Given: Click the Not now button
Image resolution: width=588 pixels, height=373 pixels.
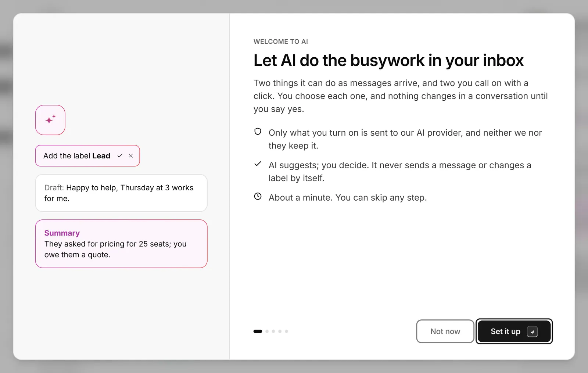Looking at the screenshot, I should tap(445, 331).
